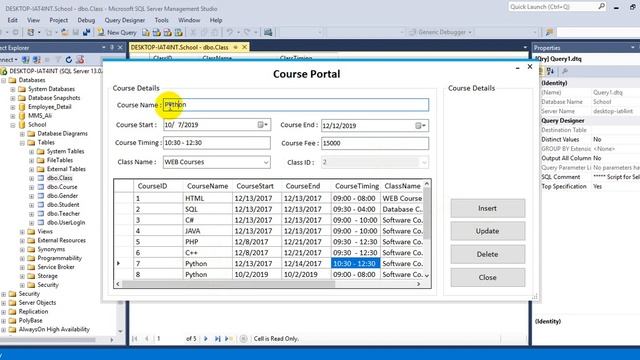Viewport: 640px width, 360px height.
Task: Click the CourseID column header
Action: coord(158,186)
